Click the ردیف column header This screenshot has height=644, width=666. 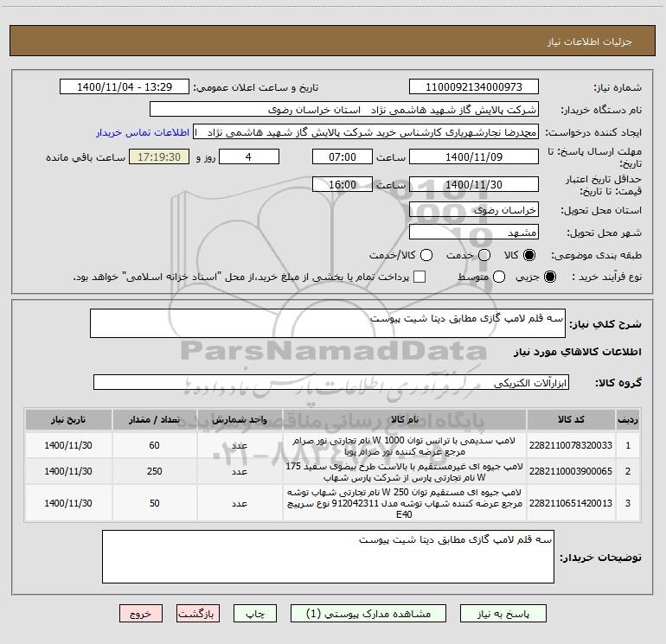tap(628, 419)
